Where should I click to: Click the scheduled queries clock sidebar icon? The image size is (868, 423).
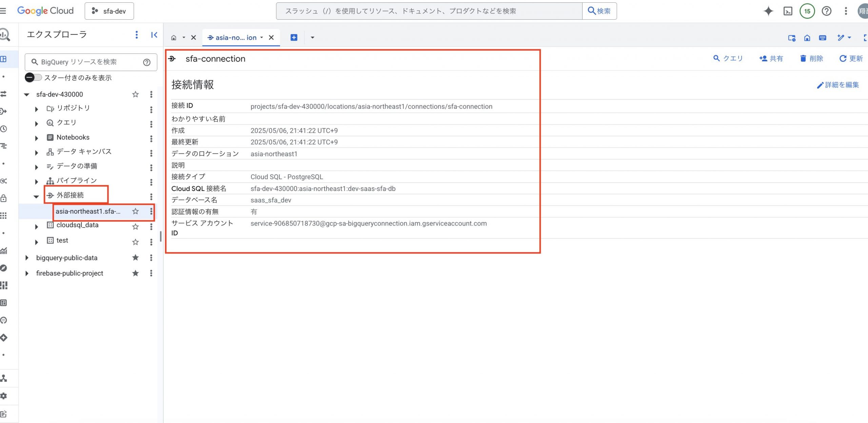(4, 129)
